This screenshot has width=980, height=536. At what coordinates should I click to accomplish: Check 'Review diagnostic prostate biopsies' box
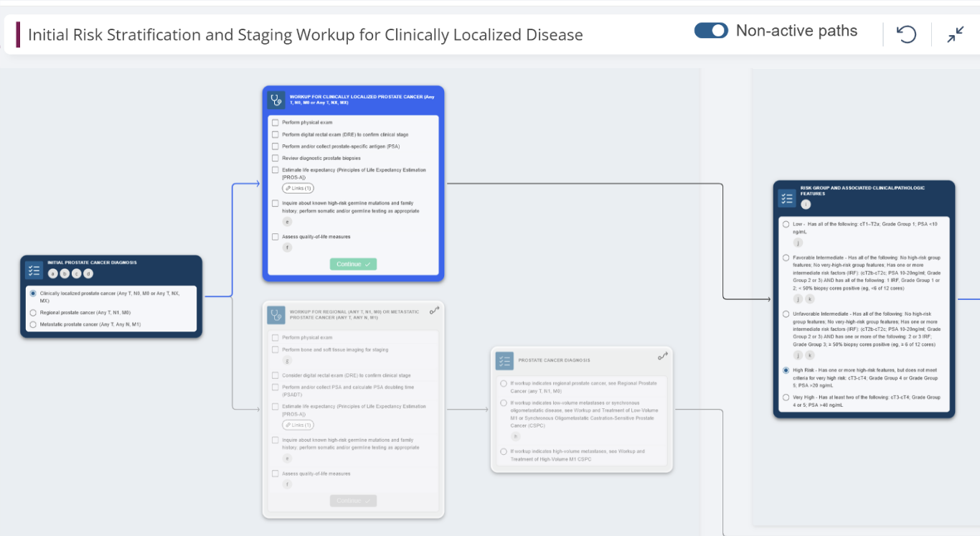[275, 158]
